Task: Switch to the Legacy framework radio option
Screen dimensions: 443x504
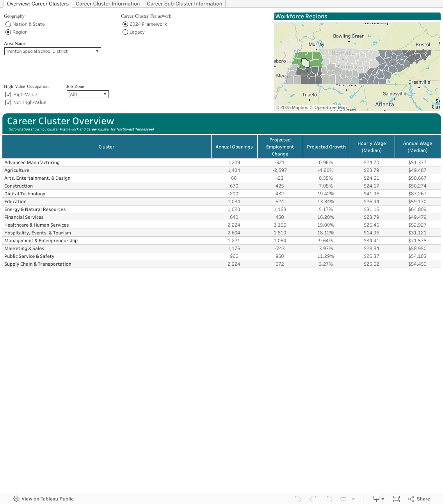Action: pos(125,32)
